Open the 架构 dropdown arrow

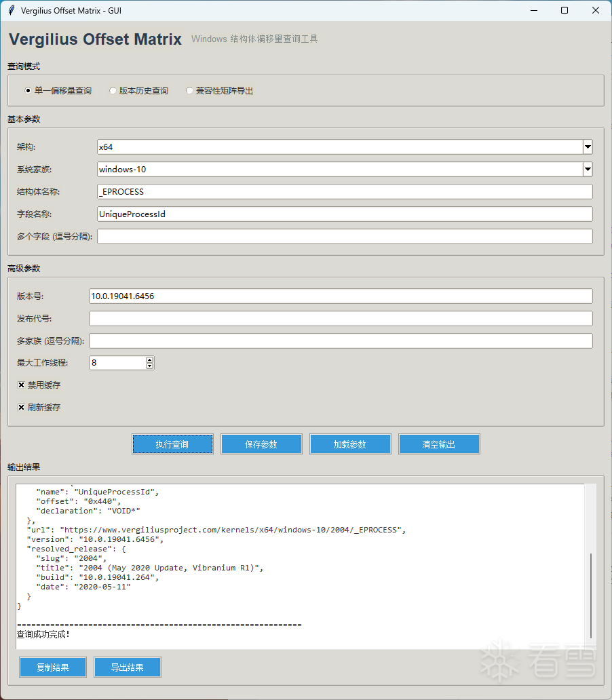(x=588, y=147)
